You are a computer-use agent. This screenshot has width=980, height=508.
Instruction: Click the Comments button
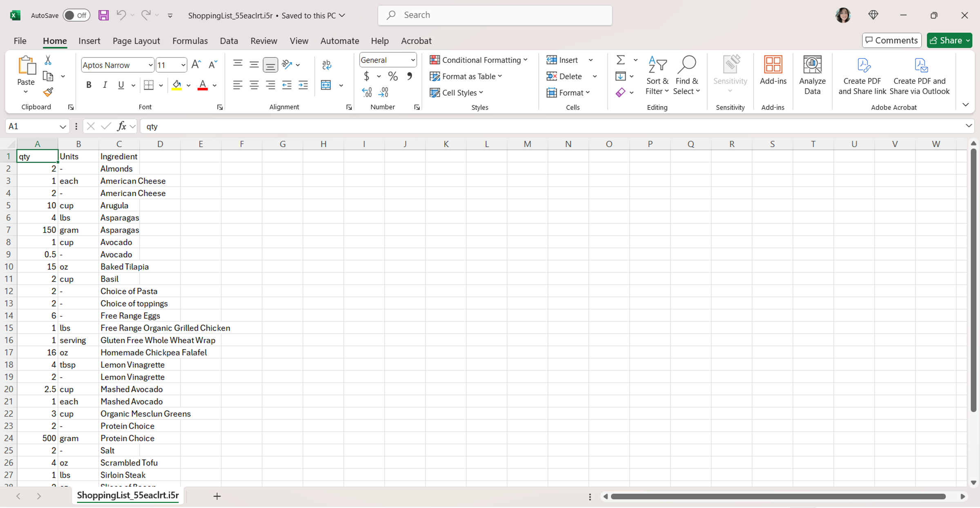[x=891, y=40]
